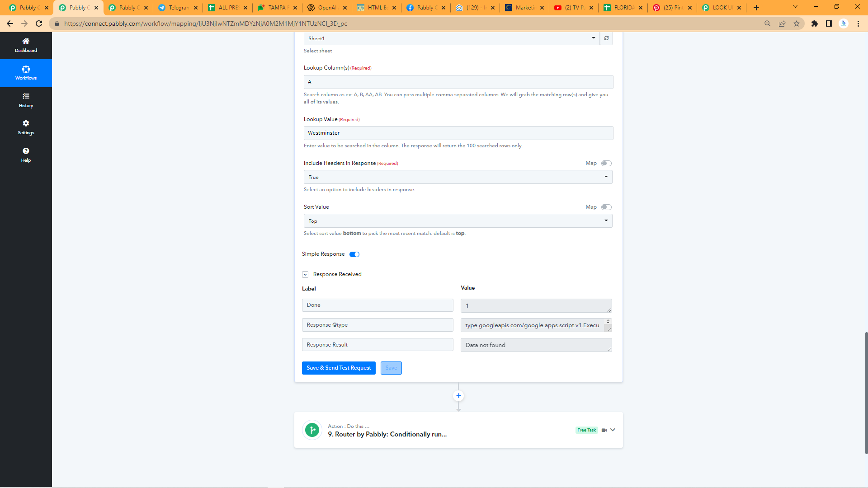
Task: Open the Sort Value Top dropdown
Action: [458, 221]
